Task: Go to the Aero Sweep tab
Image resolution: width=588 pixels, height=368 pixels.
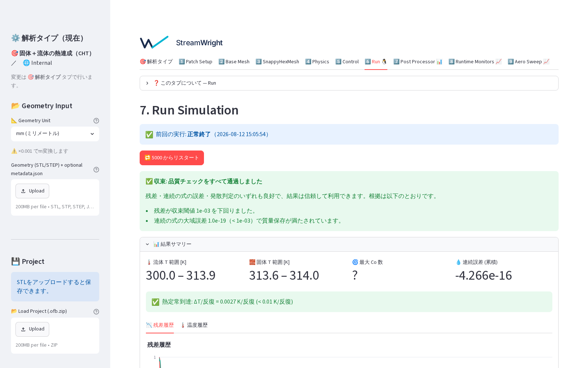Action: point(528,62)
